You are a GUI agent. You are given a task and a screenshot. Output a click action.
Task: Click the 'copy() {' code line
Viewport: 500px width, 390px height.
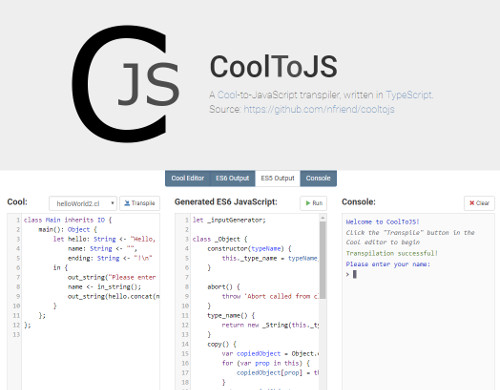222,344
